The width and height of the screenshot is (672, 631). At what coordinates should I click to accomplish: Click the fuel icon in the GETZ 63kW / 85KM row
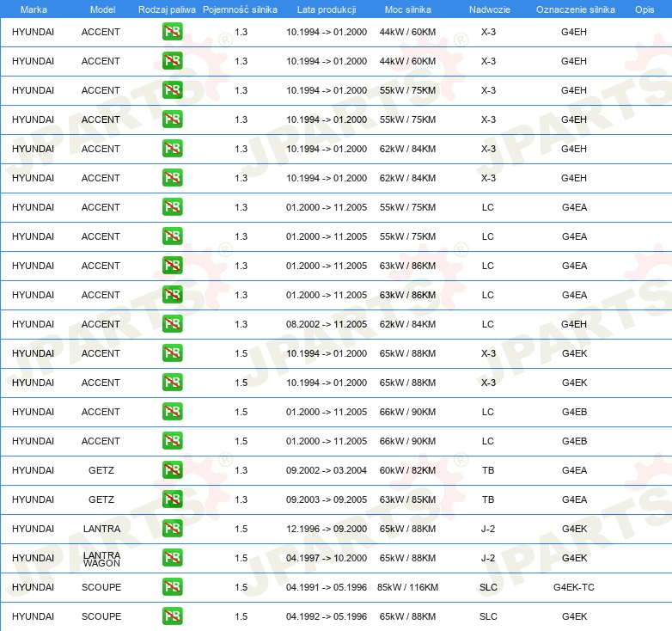172,499
